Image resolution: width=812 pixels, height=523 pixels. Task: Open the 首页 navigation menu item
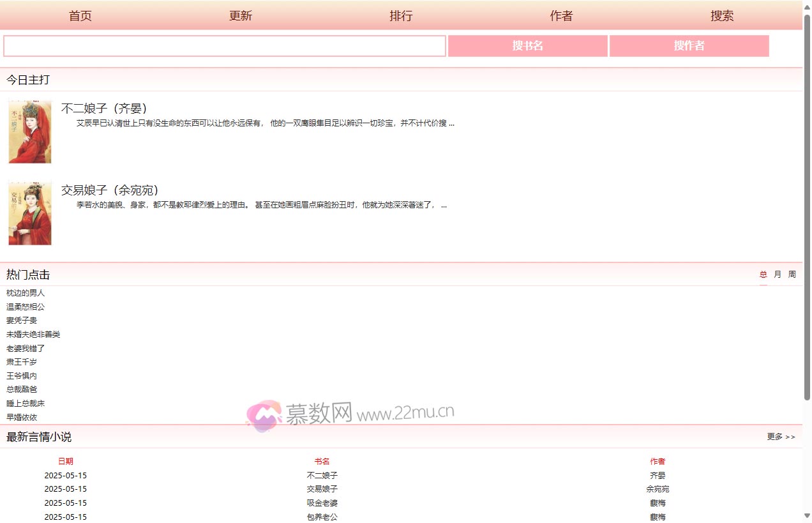click(80, 15)
